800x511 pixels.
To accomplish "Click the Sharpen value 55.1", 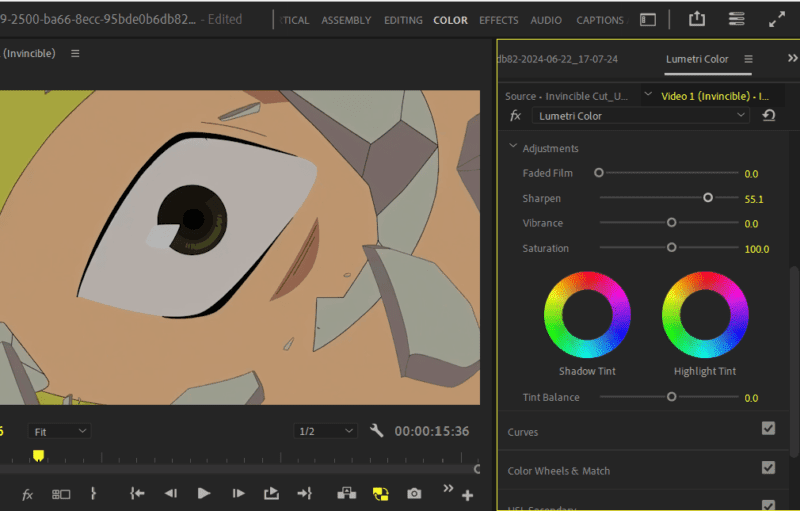I will [754, 199].
